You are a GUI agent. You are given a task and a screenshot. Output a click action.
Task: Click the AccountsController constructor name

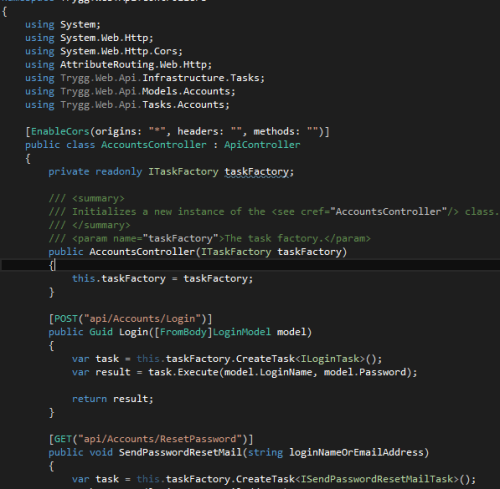(x=142, y=252)
